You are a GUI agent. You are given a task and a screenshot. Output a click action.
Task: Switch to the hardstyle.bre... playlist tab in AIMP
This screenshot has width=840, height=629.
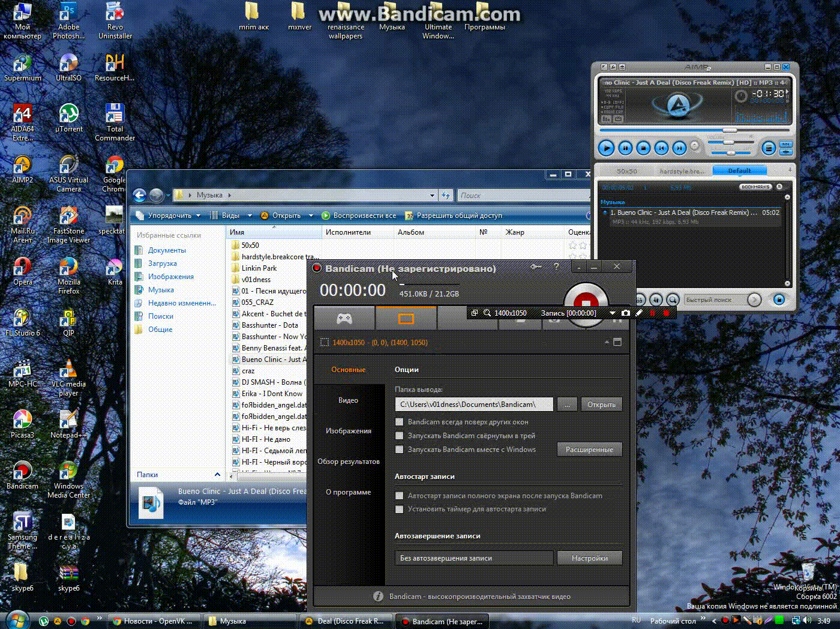[x=682, y=171]
